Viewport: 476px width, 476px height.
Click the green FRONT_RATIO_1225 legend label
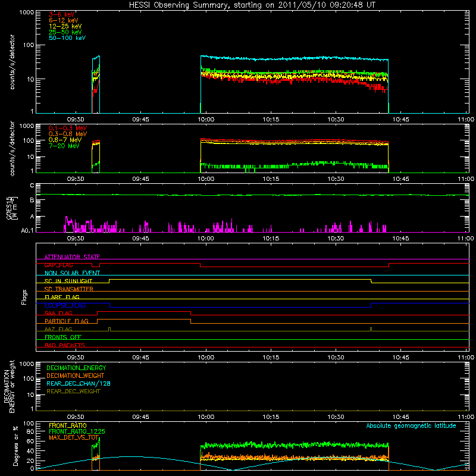click(77, 432)
